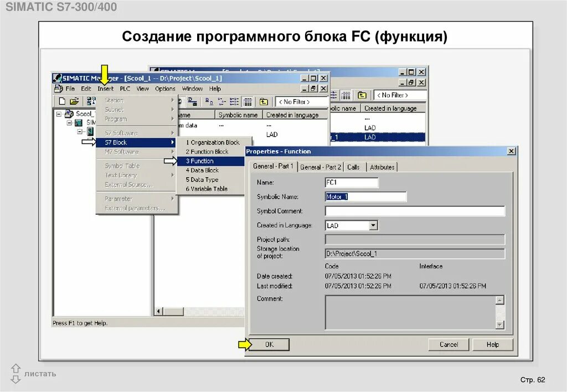Click the Cancel button

pos(449,344)
